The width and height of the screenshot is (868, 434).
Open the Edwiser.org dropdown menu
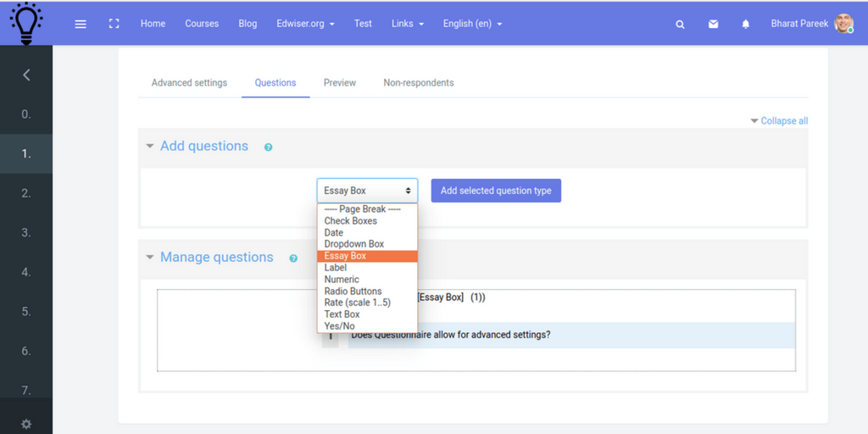coord(305,24)
